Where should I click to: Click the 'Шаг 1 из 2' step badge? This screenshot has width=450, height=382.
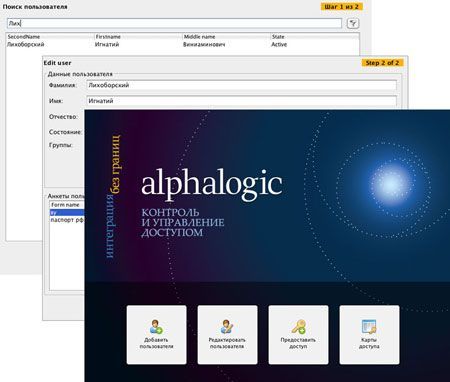(x=341, y=6)
